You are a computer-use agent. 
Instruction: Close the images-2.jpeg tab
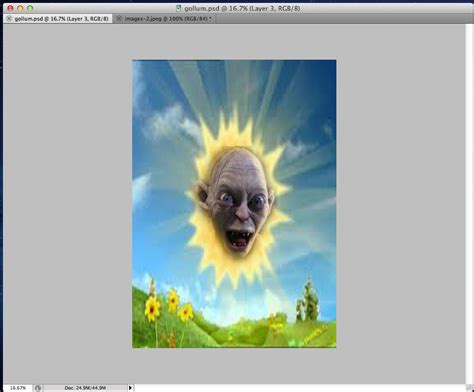point(119,19)
